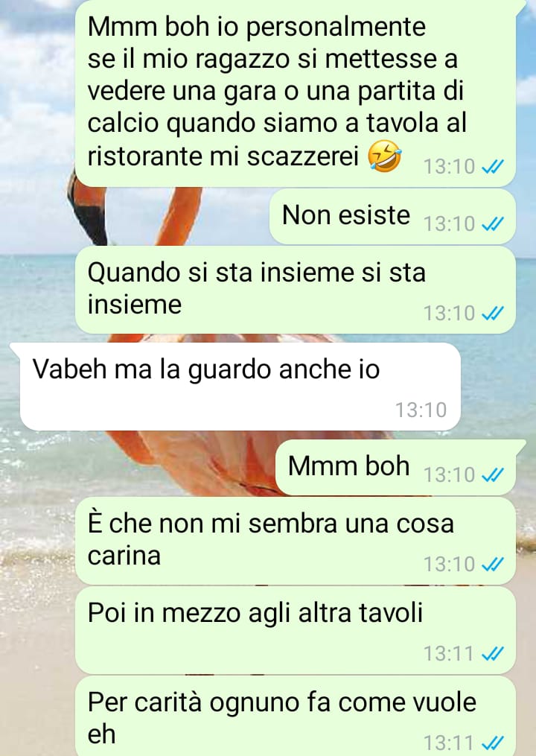Click the read ticks on 'Mmm boh' message

493,475
